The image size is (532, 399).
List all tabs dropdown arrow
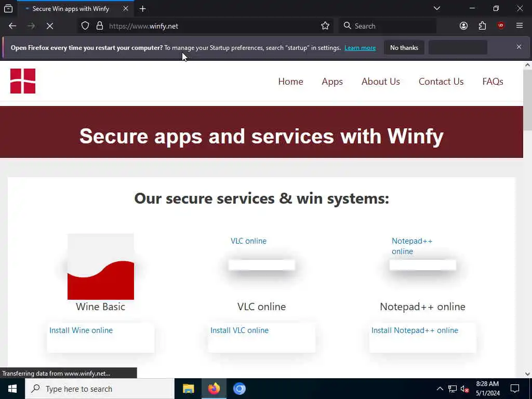pos(437,8)
